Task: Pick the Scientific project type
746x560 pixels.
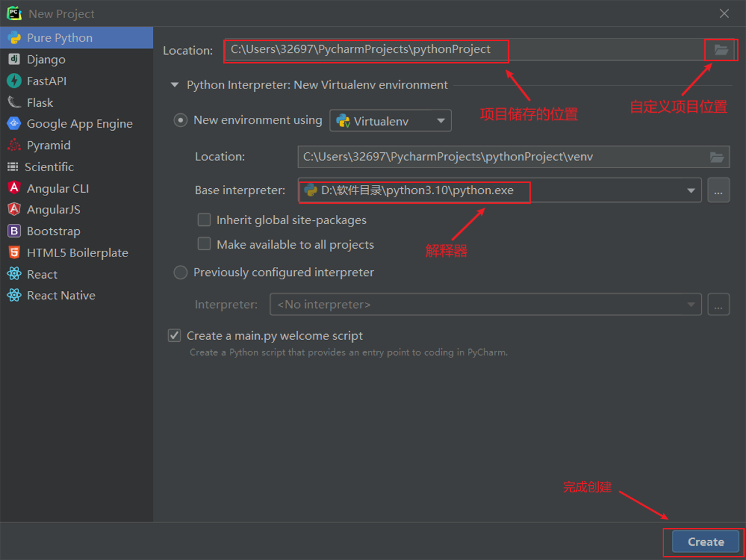Action: [x=77, y=167]
